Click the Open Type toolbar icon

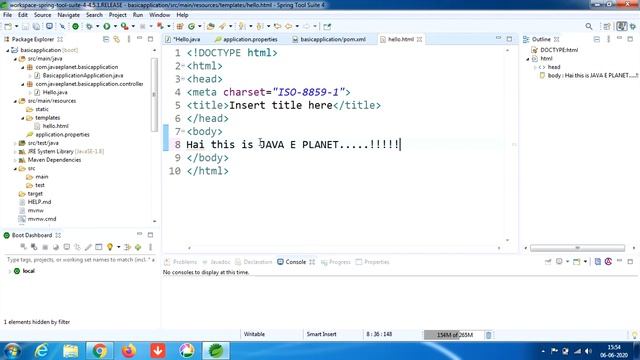tap(211, 27)
